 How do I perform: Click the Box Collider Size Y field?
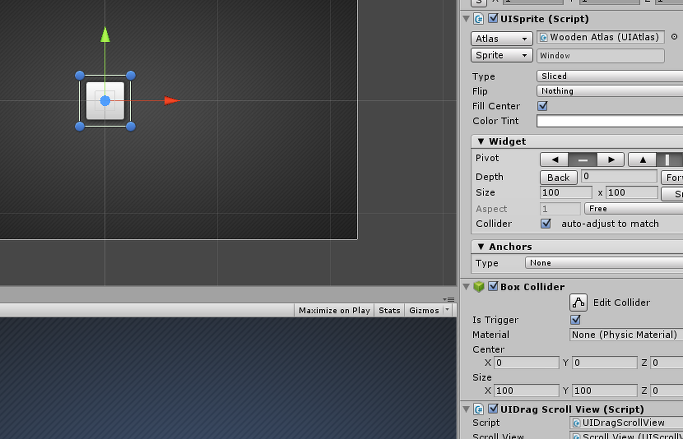(605, 390)
